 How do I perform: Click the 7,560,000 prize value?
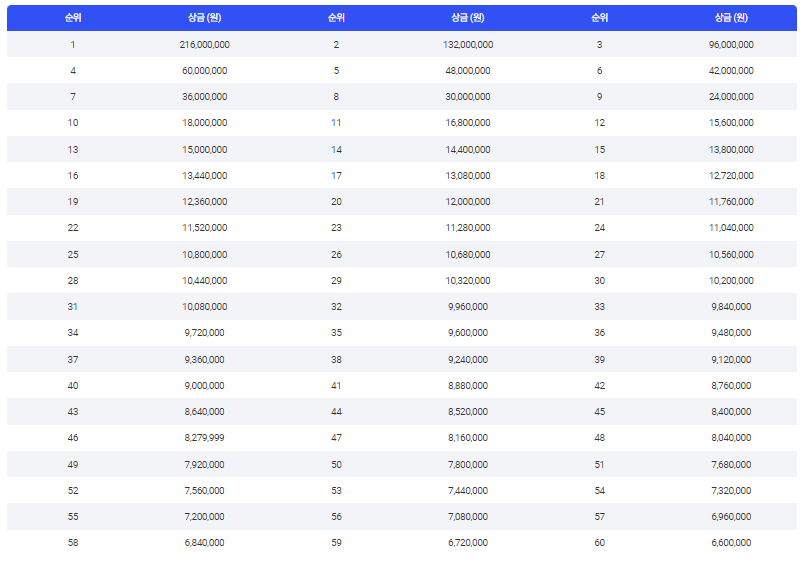(x=204, y=491)
